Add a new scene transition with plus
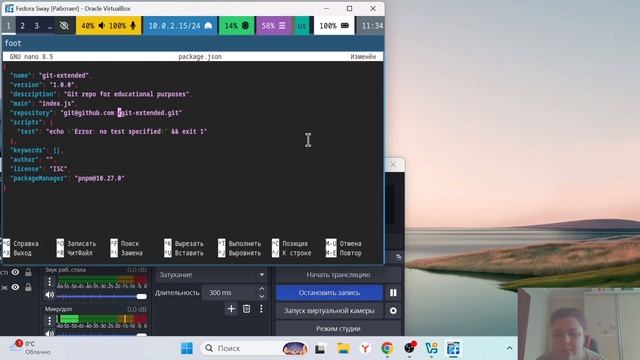This screenshot has width=640, height=360. 231,309
